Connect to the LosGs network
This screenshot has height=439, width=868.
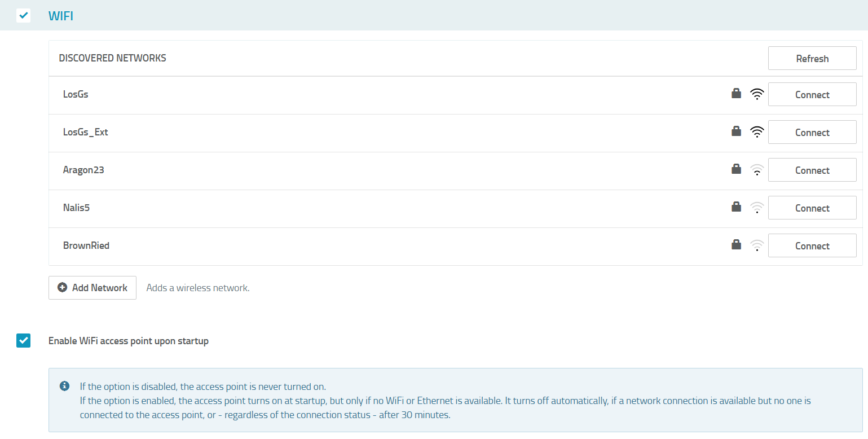(812, 94)
